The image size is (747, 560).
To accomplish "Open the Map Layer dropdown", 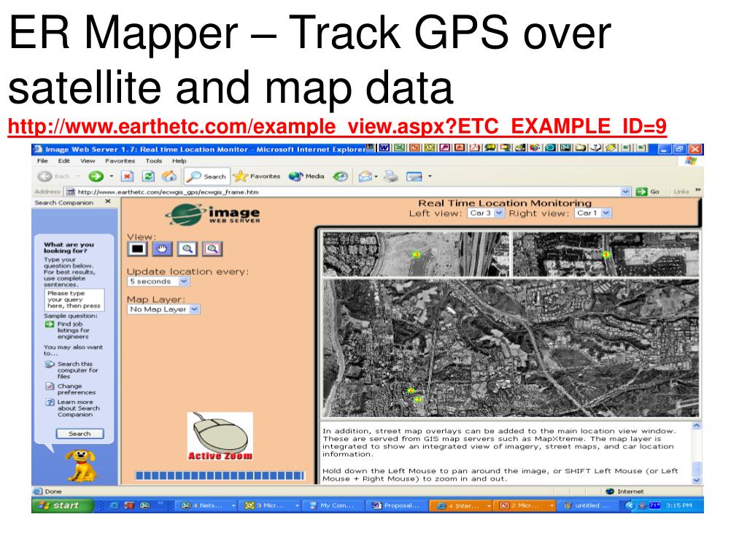I will point(163,309).
